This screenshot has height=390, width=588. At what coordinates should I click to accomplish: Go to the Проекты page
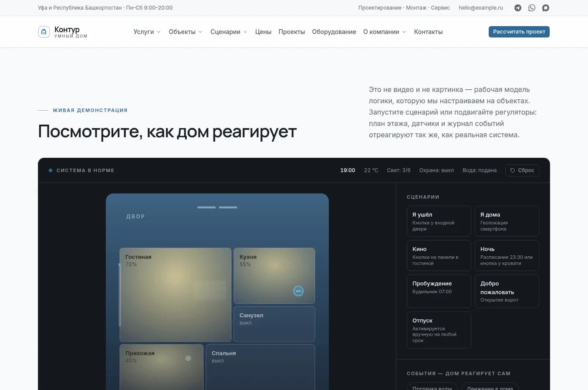click(x=292, y=32)
